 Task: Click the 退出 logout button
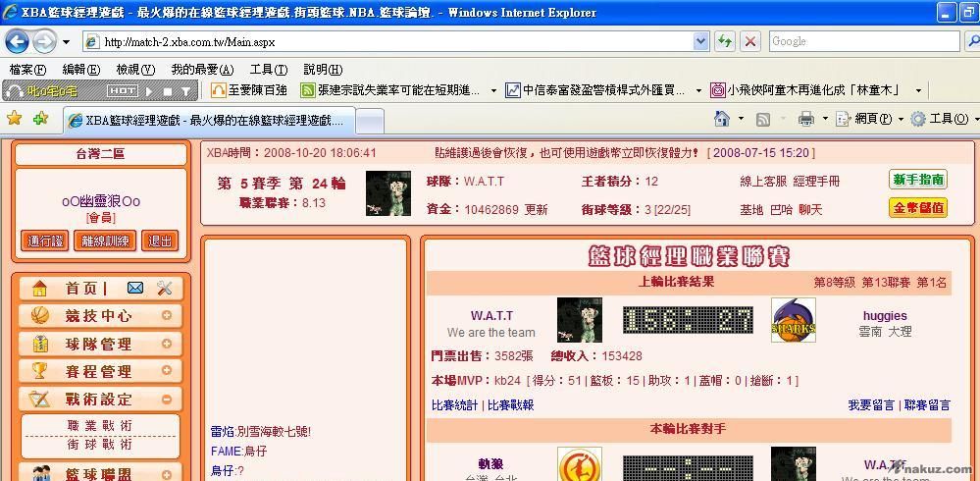[160, 240]
